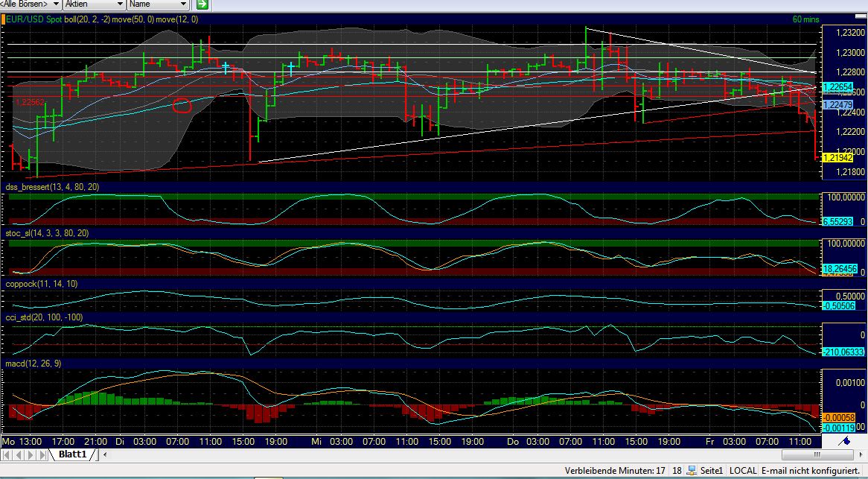Click the blue flag icon at chart corner

[845, 441]
